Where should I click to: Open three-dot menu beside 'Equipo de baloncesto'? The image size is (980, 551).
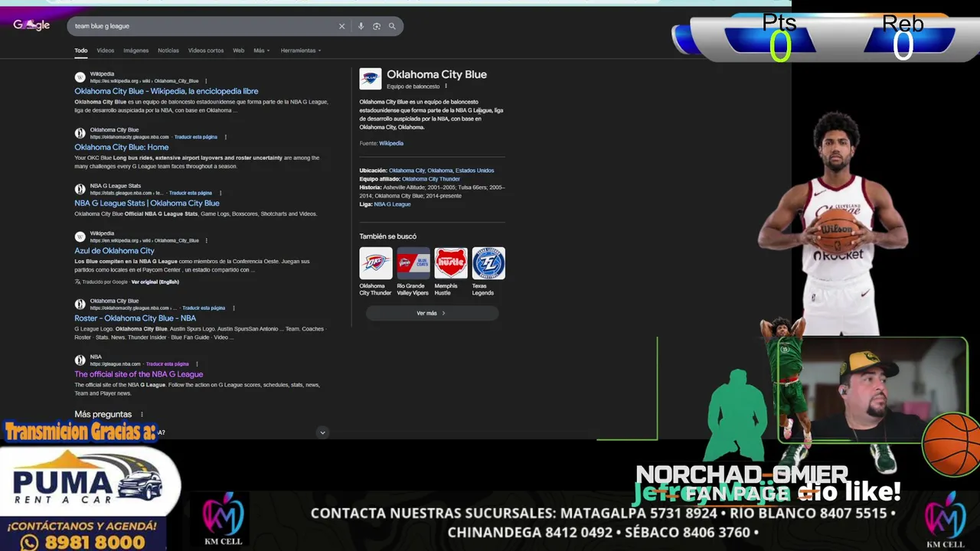[446, 86]
